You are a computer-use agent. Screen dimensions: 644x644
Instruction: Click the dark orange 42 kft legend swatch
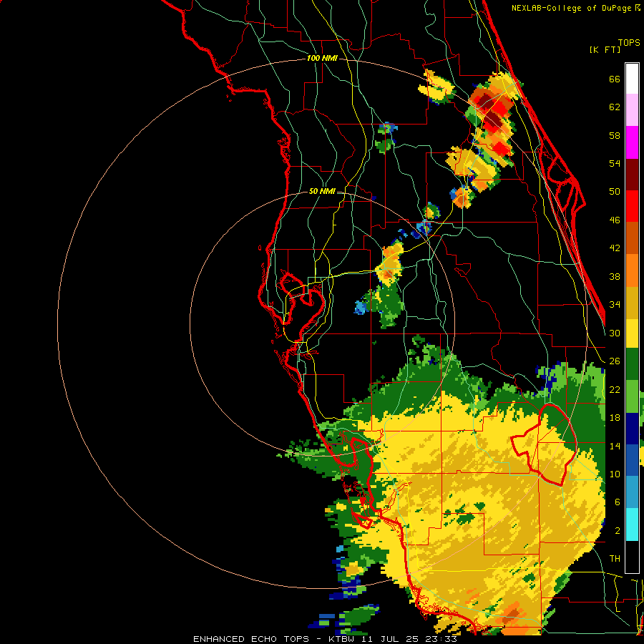tap(632, 238)
